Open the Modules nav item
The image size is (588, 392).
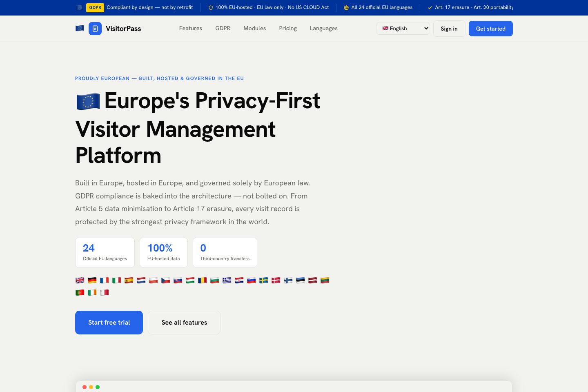point(255,28)
